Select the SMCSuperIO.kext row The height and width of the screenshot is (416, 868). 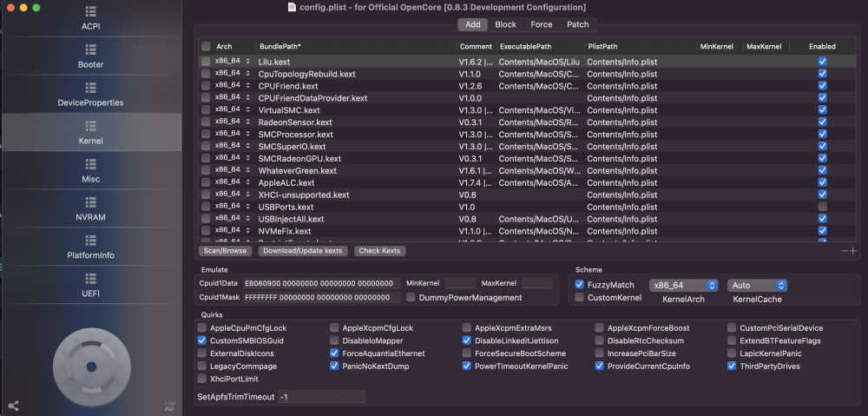[x=527, y=146]
